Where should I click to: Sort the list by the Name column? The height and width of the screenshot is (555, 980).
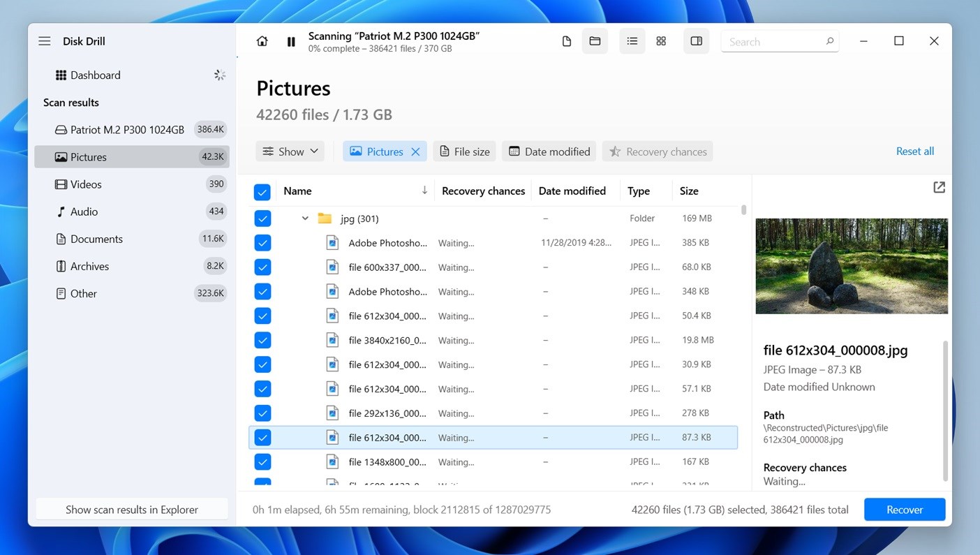pyautogui.click(x=297, y=191)
